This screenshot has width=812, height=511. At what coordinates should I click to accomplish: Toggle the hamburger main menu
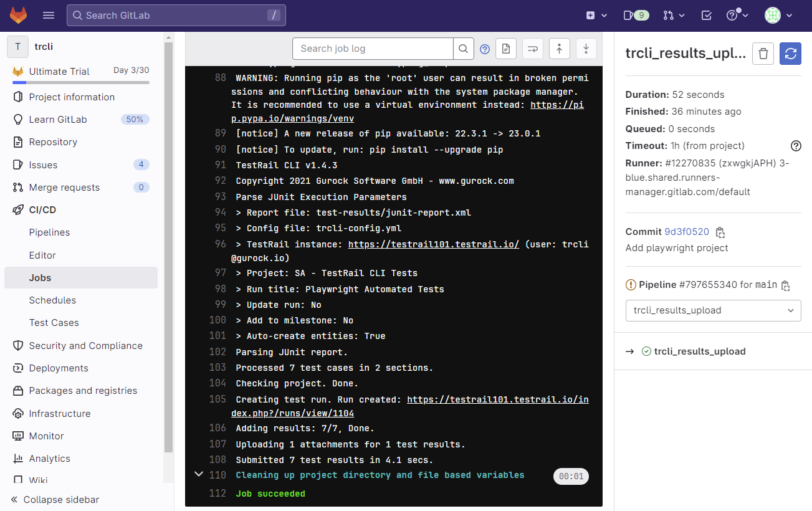[x=49, y=16]
